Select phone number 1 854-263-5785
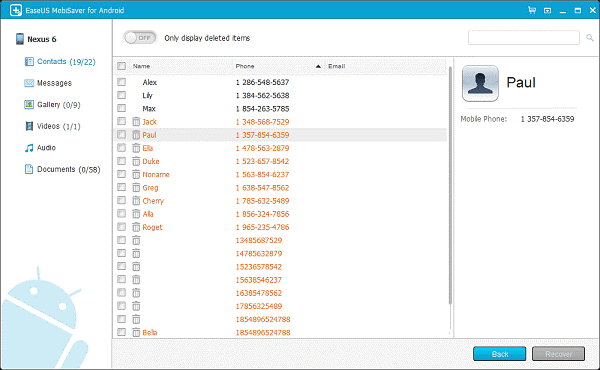Viewport: 600px width, 370px height. tap(262, 109)
